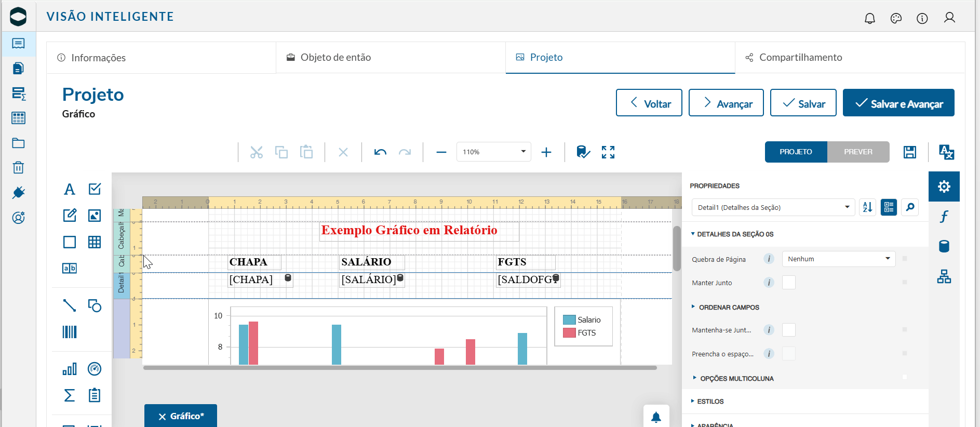Click the canvas horizontal scrollbar
The image size is (980, 427).
pyautogui.click(x=400, y=368)
